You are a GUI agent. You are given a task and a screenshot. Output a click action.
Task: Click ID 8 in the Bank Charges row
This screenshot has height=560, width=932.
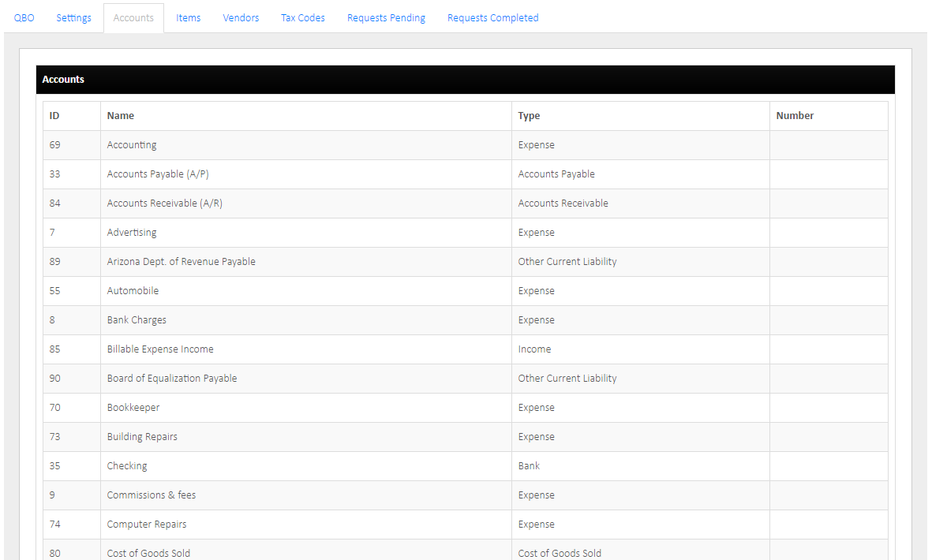click(52, 319)
